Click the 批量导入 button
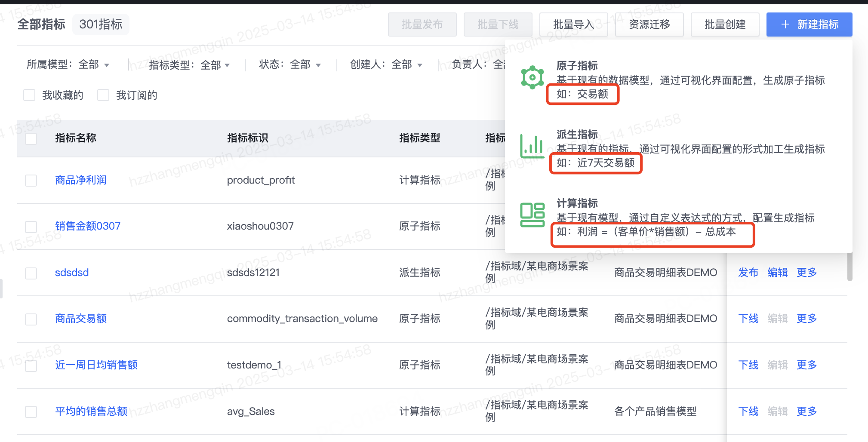This screenshot has width=868, height=442. pos(574,25)
